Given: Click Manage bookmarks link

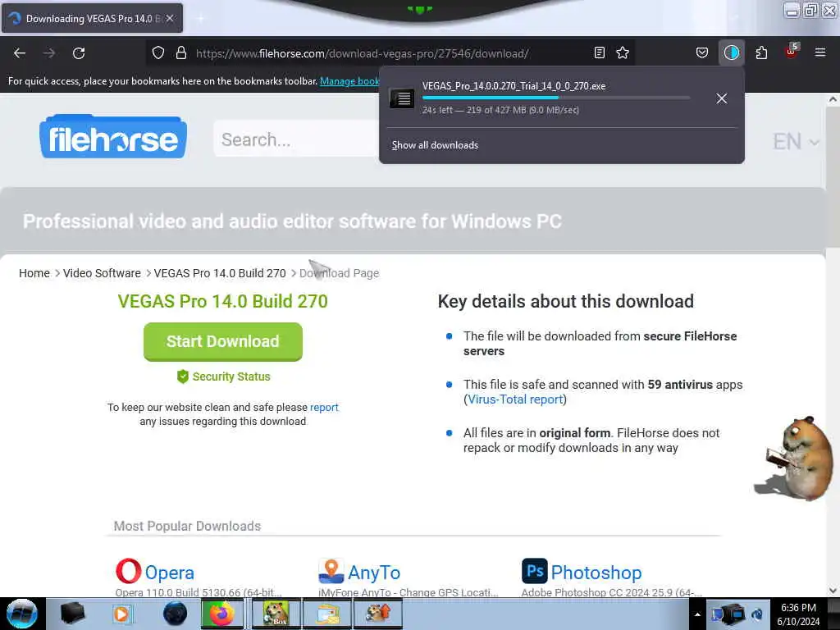Looking at the screenshot, I should [349, 81].
